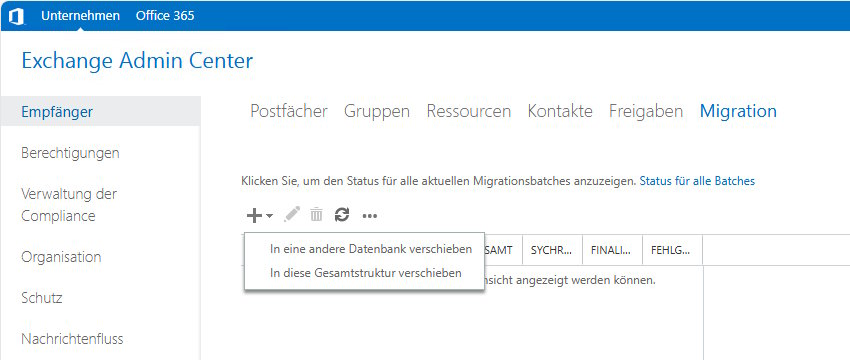Screen dimensions: 850x360
Task: Open the Kontakte tab
Action: click(560, 111)
